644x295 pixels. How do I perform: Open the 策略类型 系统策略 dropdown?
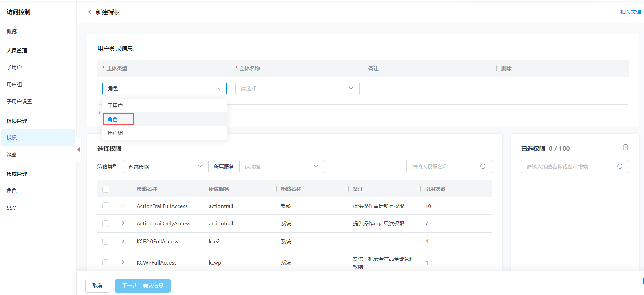pyautogui.click(x=165, y=167)
